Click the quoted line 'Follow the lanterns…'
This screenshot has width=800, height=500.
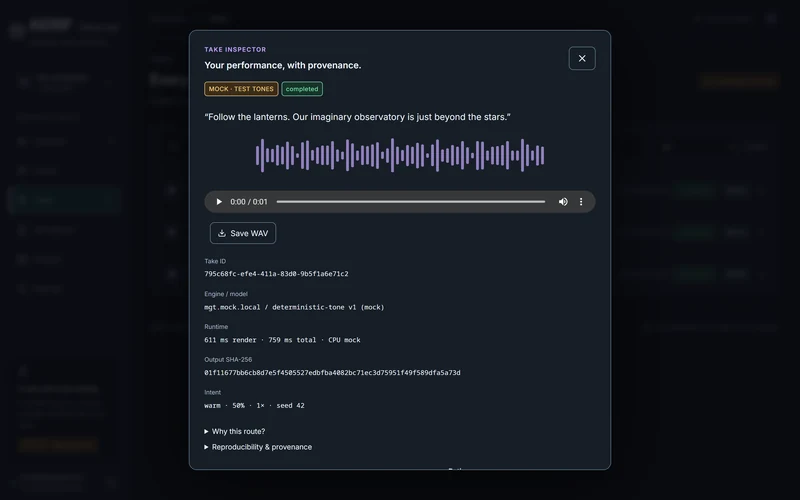click(x=357, y=117)
